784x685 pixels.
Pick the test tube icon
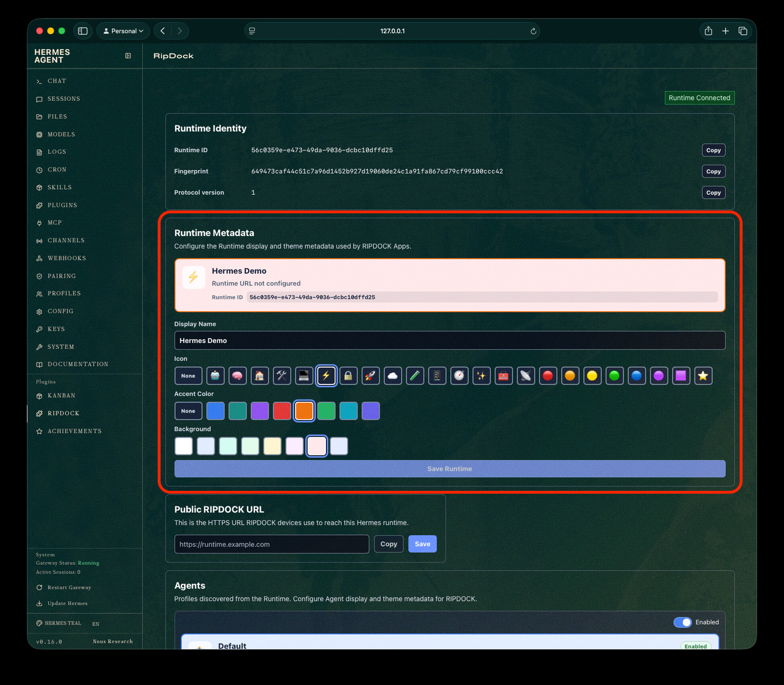pyautogui.click(x=415, y=376)
